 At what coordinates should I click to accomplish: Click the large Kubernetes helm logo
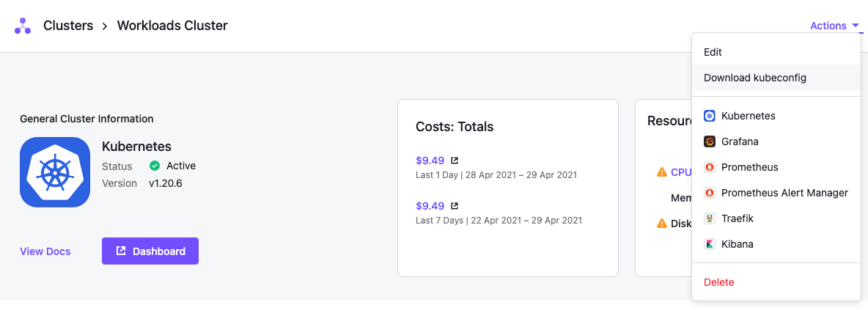click(55, 172)
